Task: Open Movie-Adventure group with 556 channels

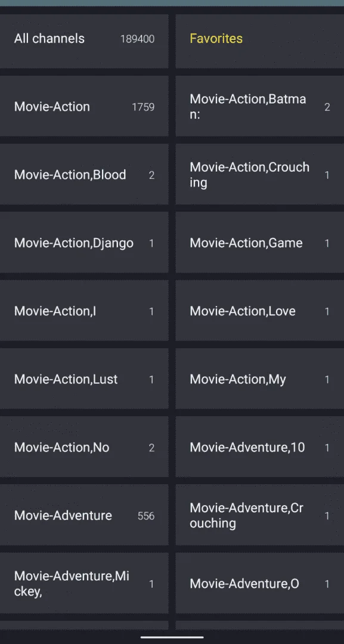Action: pyautogui.click(x=83, y=515)
